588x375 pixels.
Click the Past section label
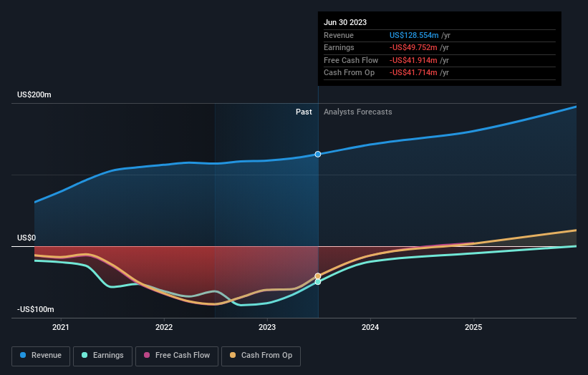pyautogui.click(x=304, y=112)
